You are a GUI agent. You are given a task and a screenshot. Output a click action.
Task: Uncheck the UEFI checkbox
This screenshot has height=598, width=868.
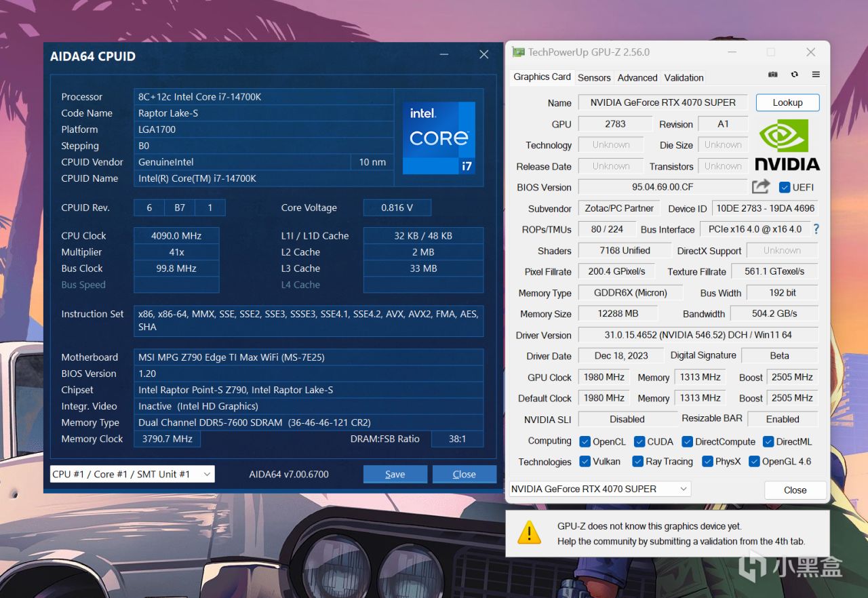click(x=783, y=187)
